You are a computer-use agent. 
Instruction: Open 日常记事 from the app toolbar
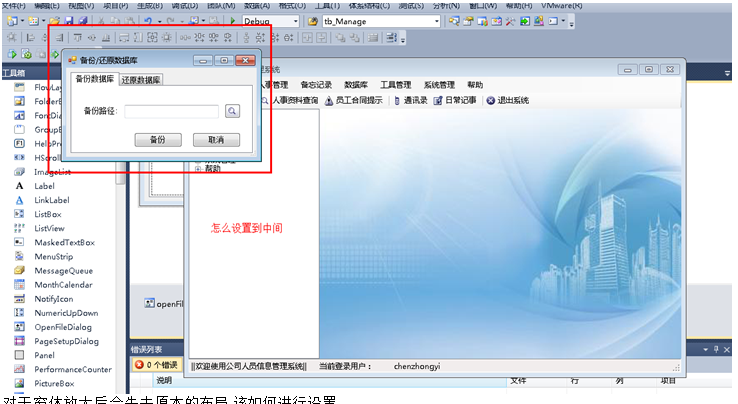click(455, 100)
